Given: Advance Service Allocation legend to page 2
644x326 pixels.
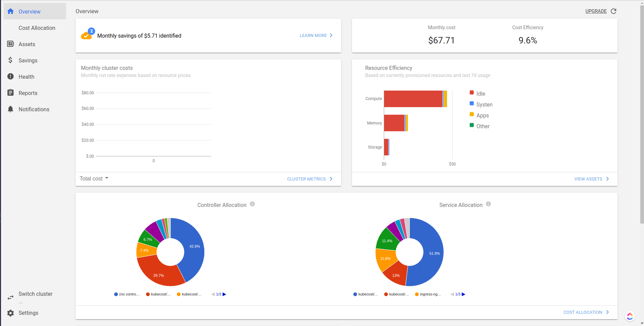Looking at the screenshot, I should tap(463, 294).
